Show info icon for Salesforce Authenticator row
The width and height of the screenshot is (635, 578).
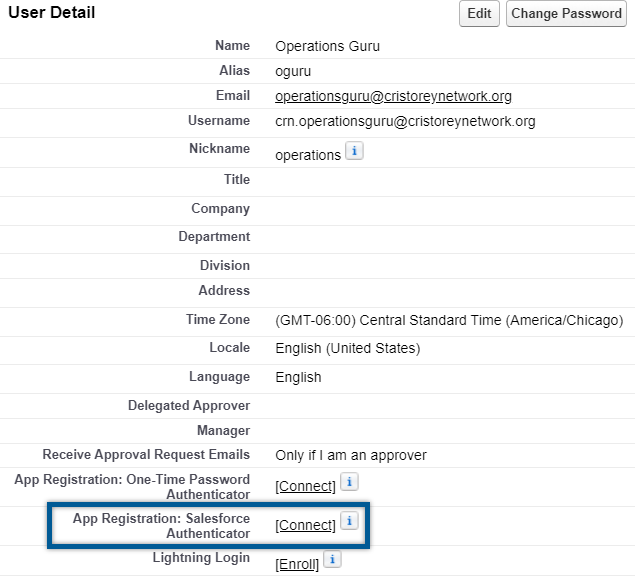point(349,520)
